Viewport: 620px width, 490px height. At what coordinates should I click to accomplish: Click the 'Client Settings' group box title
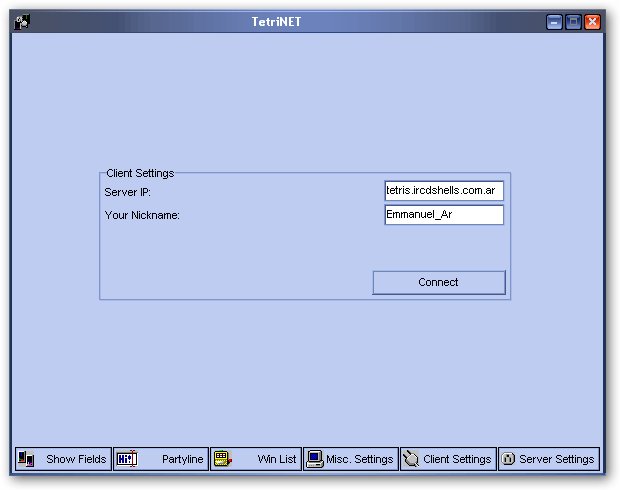(140, 173)
